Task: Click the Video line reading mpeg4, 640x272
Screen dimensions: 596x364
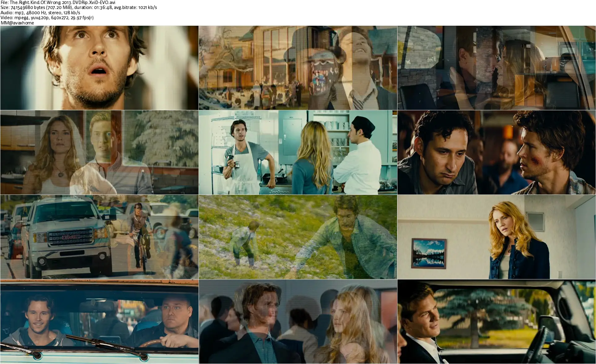Action: [x=47, y=18]
